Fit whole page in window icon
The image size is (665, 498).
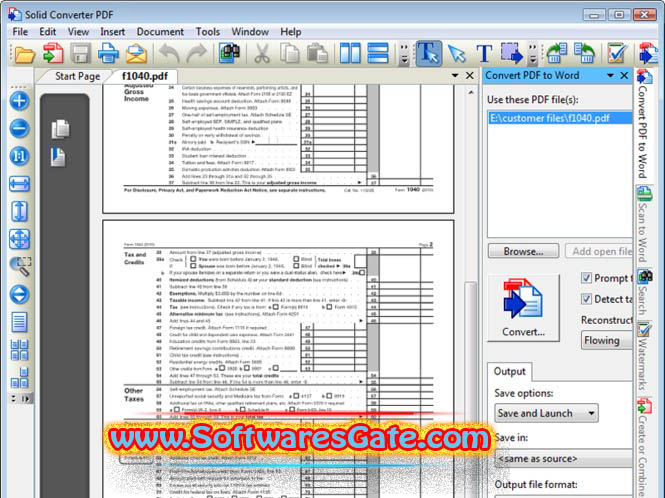(20, 239)
